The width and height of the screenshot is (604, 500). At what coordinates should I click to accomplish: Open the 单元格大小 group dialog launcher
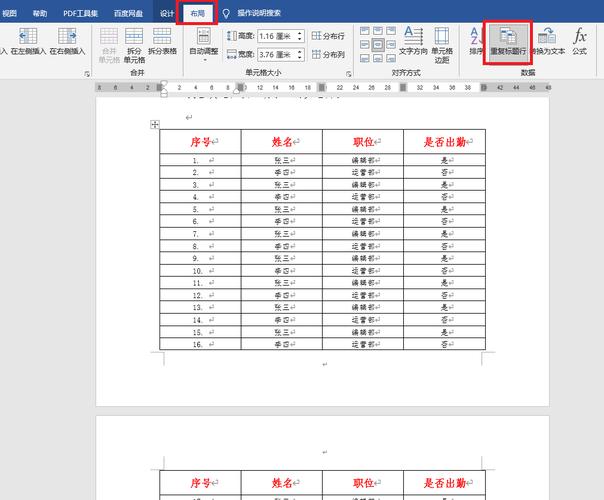coord(349,74)
